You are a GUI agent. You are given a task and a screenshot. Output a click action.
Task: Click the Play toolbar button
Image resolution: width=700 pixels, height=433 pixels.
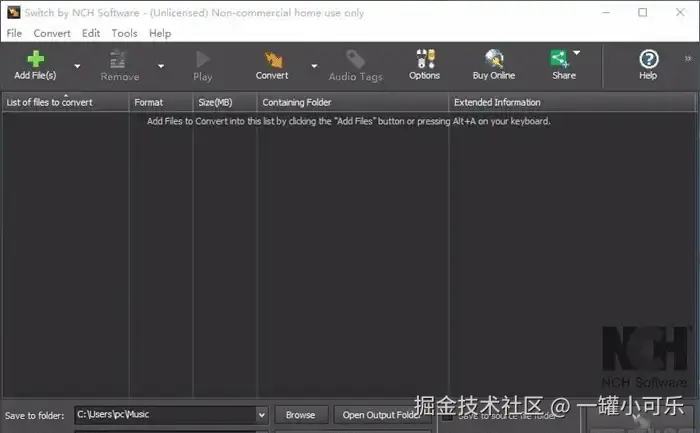203,66
